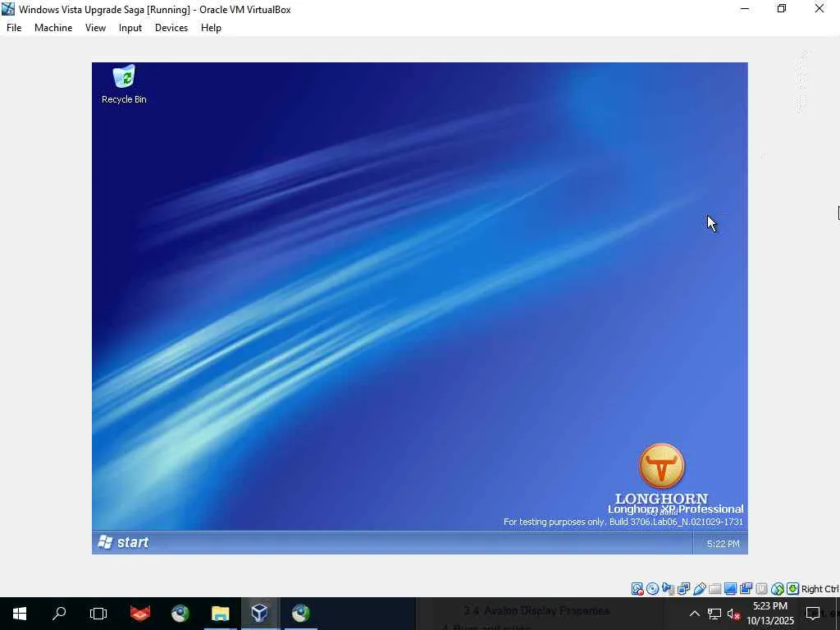This screenshot has height=630, width=840.
Task: Click the VirtualBox cube taskbar icon
Action: pos(260,614)
